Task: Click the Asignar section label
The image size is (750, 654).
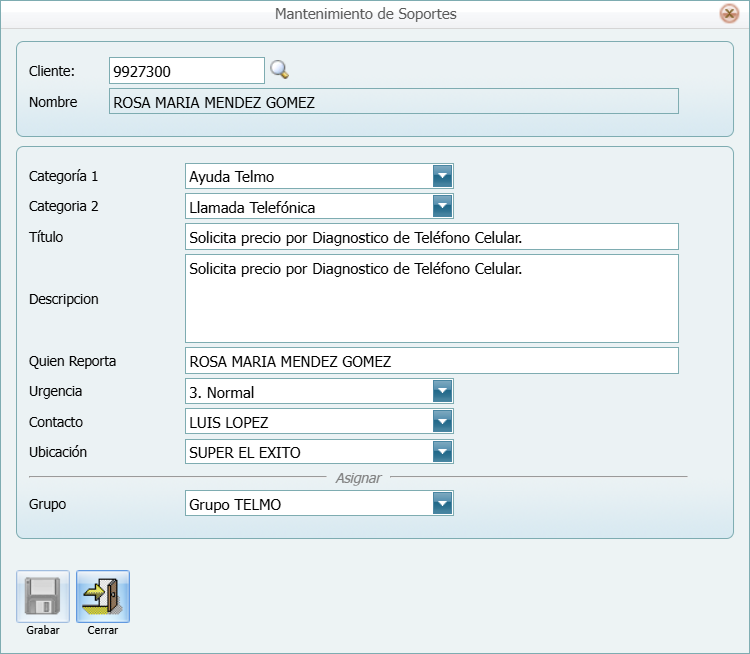Action: pos(358,478)
